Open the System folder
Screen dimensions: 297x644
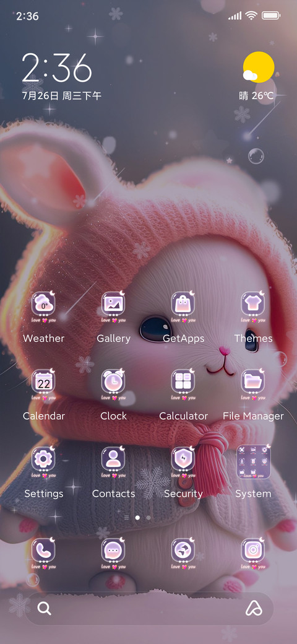(254, 462)
